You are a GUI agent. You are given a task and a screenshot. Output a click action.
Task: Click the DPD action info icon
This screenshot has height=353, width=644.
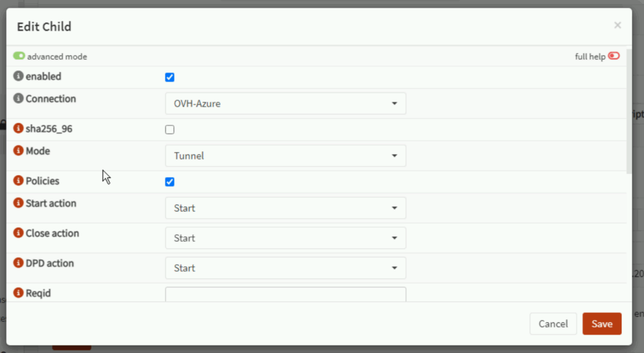coord(18,264)
